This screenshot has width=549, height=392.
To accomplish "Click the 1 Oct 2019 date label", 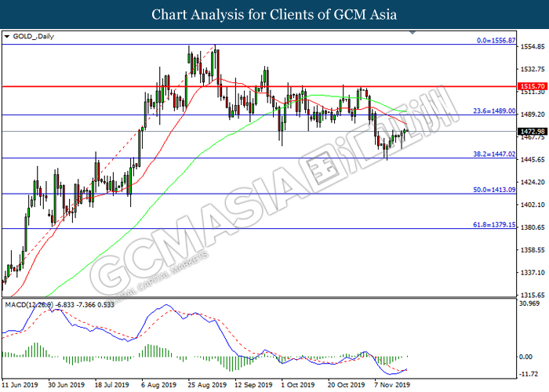I will [298, 385].
